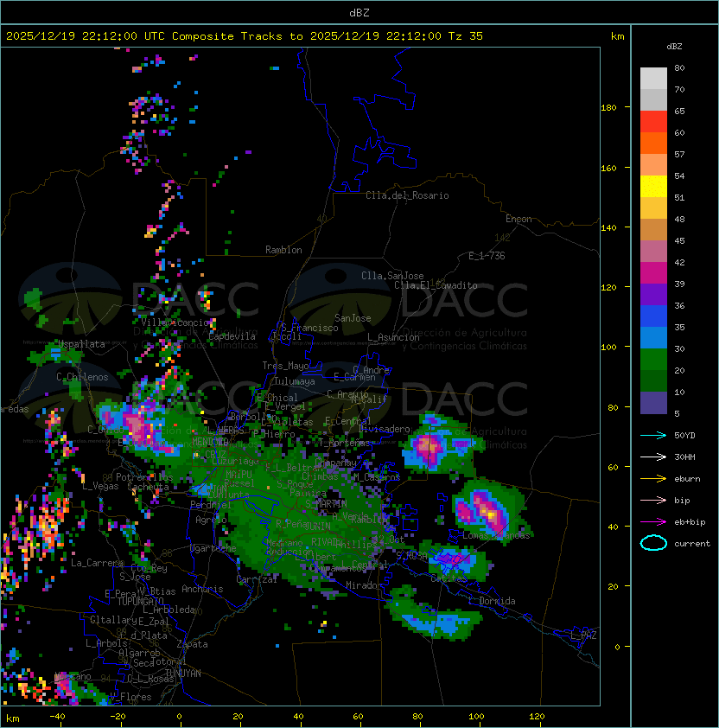719x728 pixels.
Task: Click the 'Tres_Mayo' location label
Action: (285, 366)
